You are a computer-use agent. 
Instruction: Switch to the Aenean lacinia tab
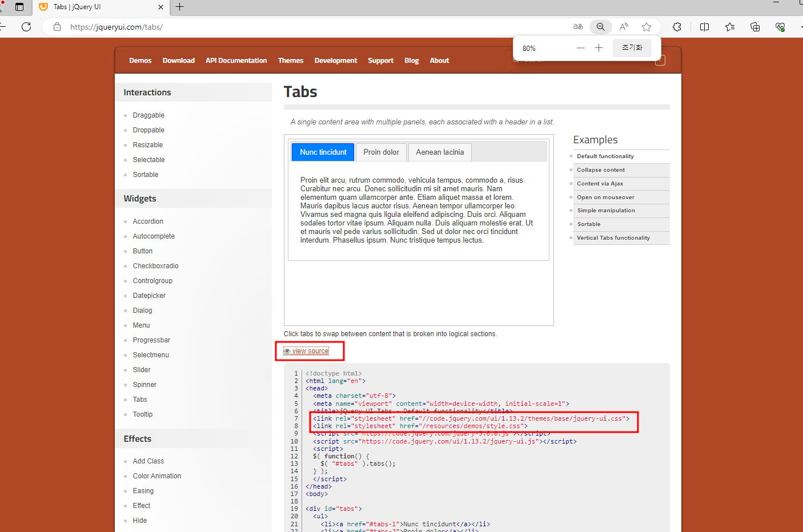pyautogui.click(x=440, y=152)
